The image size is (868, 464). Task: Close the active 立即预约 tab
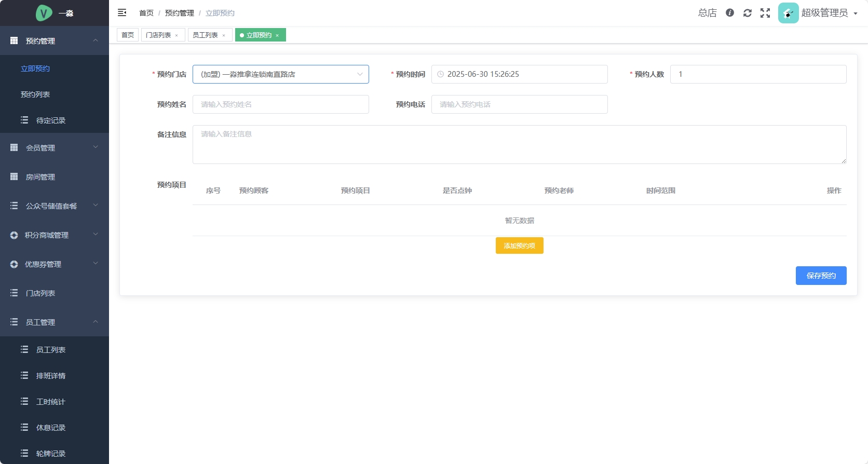tap(277, 35)
